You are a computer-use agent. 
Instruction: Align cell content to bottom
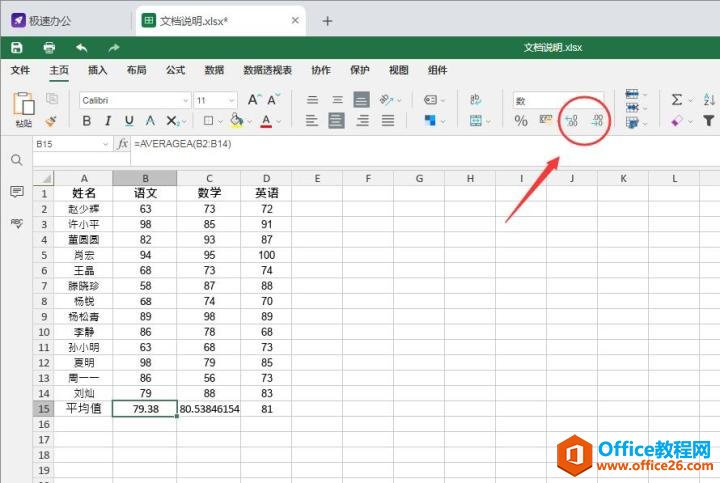pos(361,100)
